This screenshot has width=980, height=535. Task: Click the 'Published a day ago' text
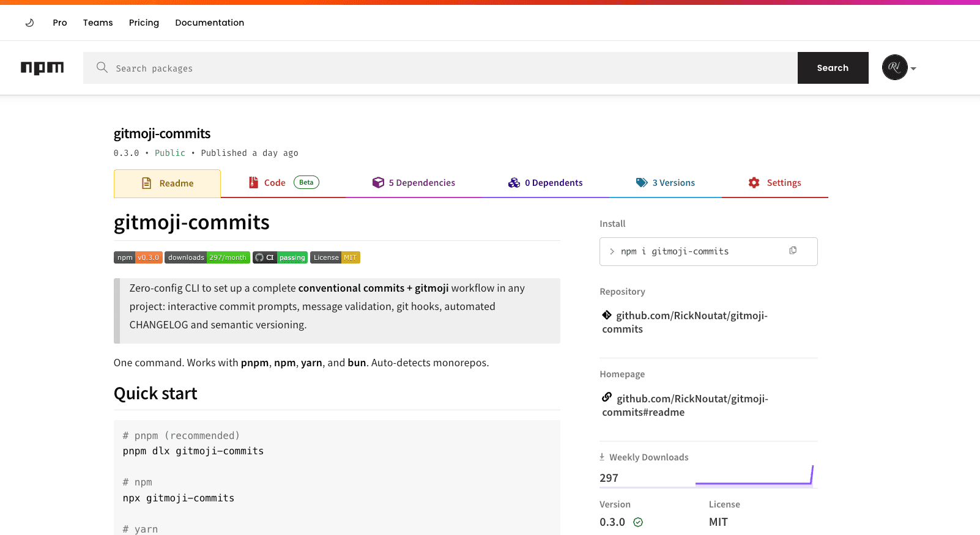250,153
